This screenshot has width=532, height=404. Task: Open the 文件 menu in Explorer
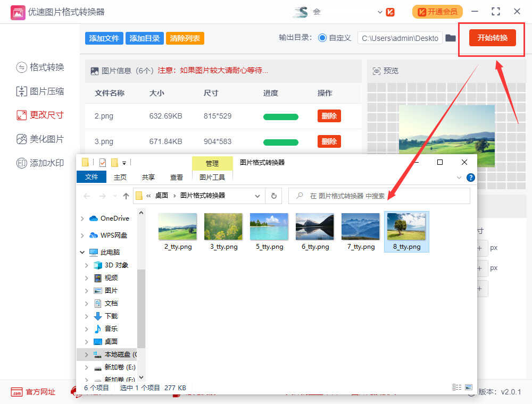(92, 177)
